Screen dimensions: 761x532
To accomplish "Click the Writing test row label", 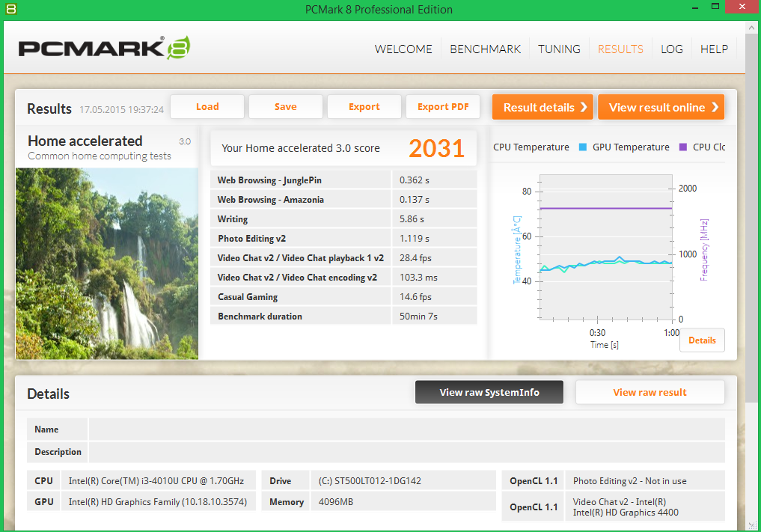I will pyautogui.click(x=233, y=219).
